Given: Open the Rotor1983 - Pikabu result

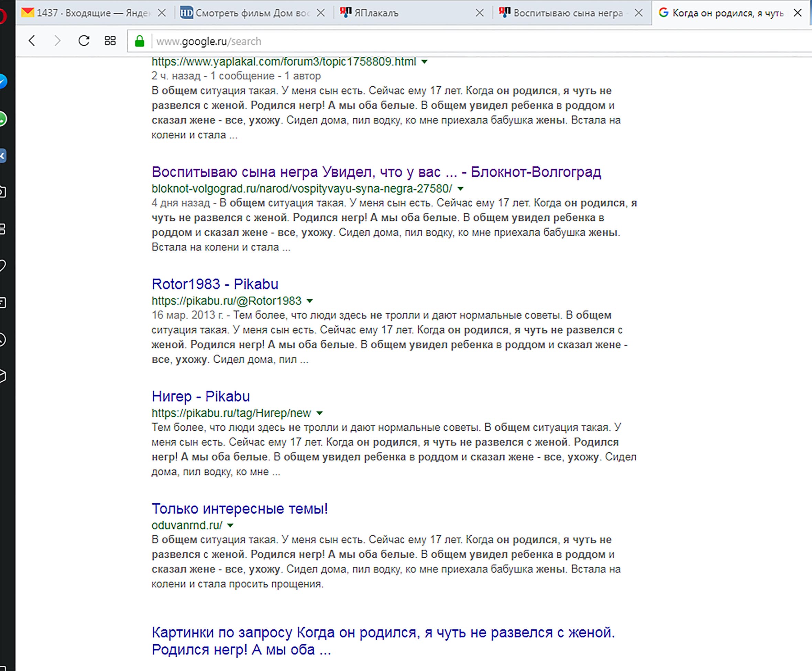Looking at the screenshot, I should (x=215, y=284).
